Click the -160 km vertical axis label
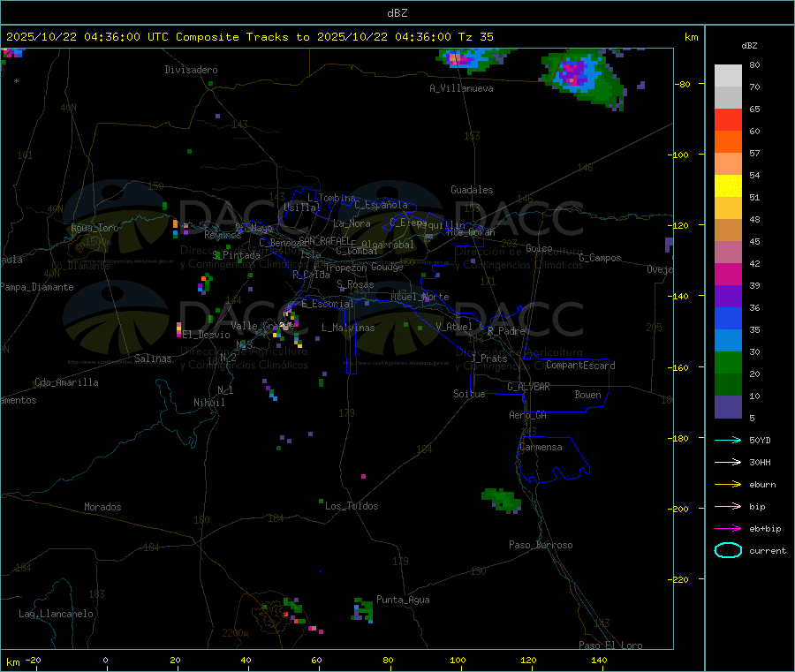 679,367
